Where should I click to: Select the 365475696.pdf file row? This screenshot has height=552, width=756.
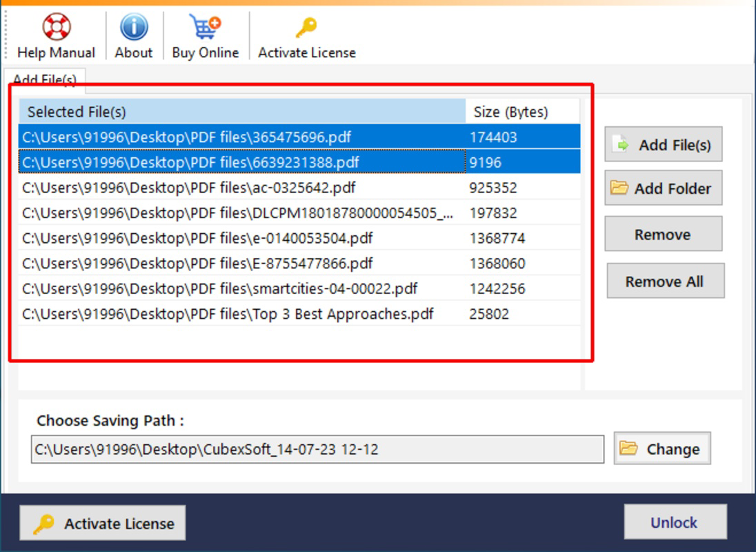pos(299,137)
